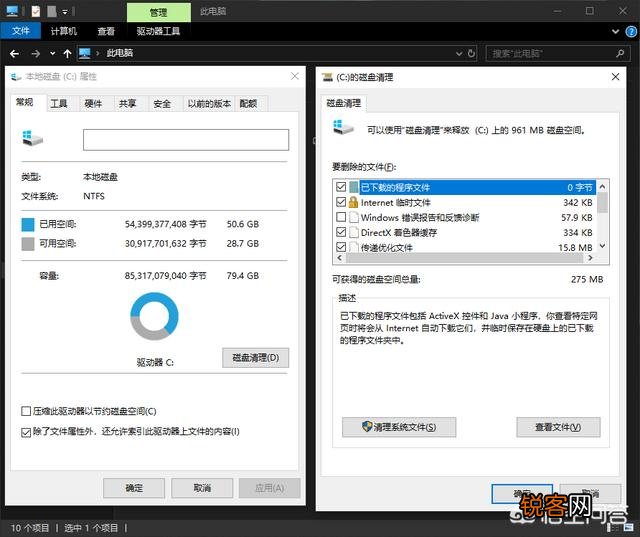
Task: Click the 查看文件(V) button
Action: [558, 427]
